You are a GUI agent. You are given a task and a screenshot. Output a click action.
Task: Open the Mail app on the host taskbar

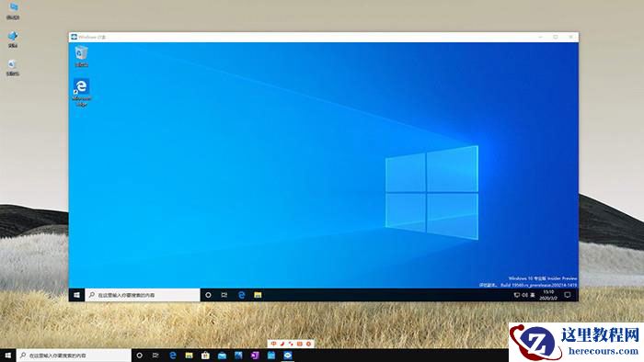click(x=222, y=356)
